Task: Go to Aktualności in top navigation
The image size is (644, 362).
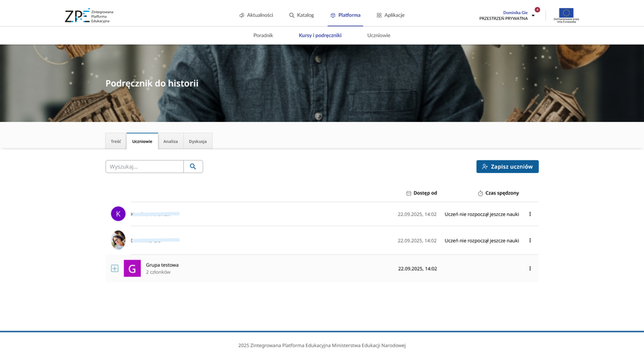Action: tap(256, 15)
